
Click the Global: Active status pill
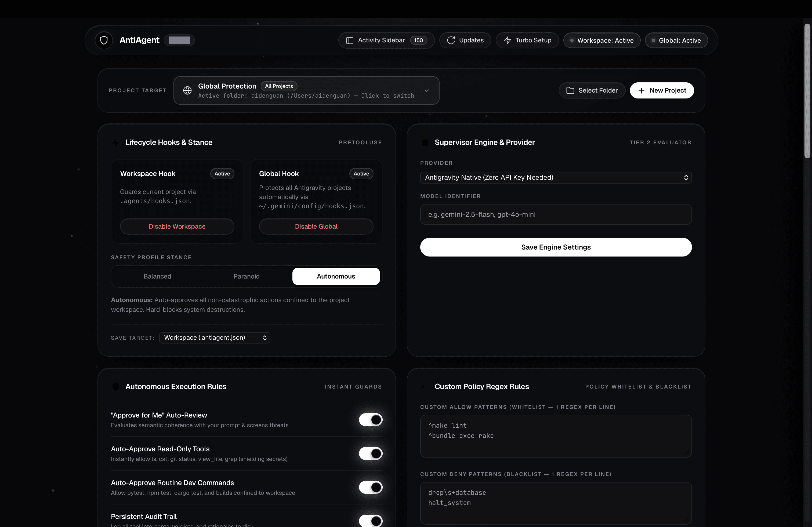tap(676, 40)
